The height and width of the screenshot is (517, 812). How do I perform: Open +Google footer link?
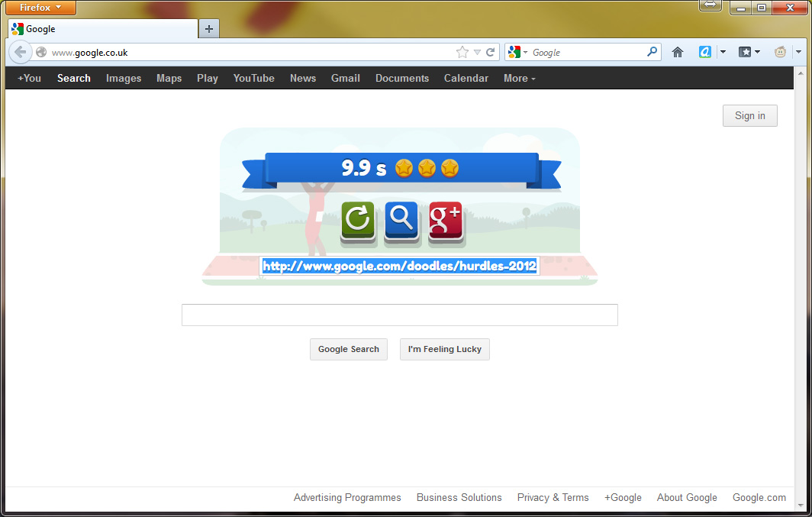[x=623, y=497]
